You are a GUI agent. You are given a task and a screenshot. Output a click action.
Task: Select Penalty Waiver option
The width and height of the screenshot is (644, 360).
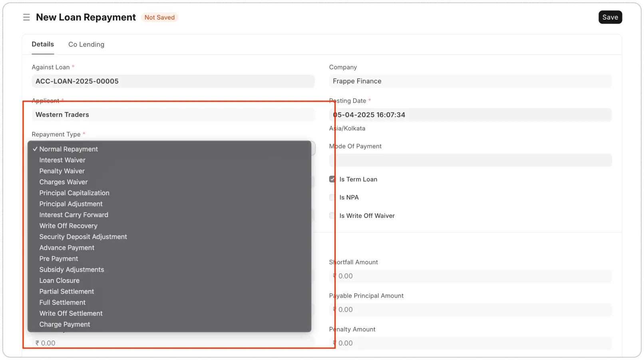[x=62, y=171]
